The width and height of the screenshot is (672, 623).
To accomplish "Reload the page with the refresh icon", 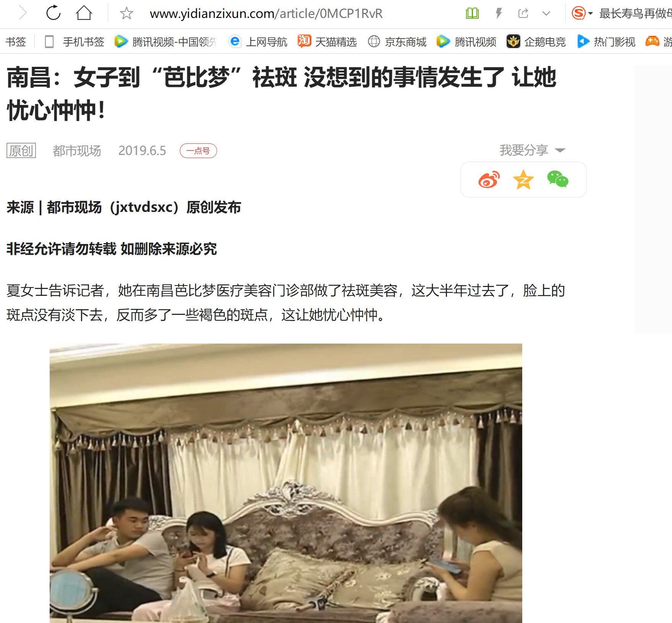I will click(53, 13).
